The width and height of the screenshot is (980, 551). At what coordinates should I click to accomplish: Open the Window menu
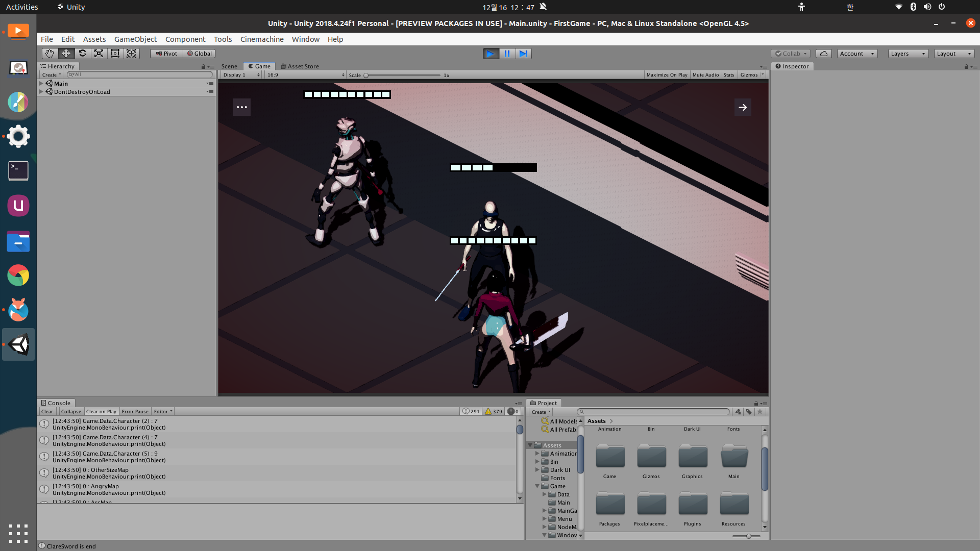306,39
